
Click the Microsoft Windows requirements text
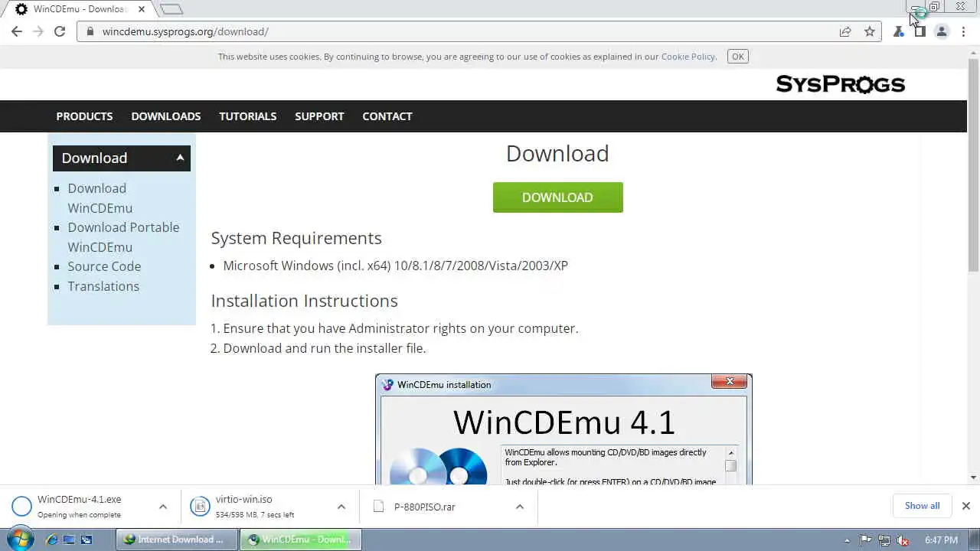click(395, 266)
